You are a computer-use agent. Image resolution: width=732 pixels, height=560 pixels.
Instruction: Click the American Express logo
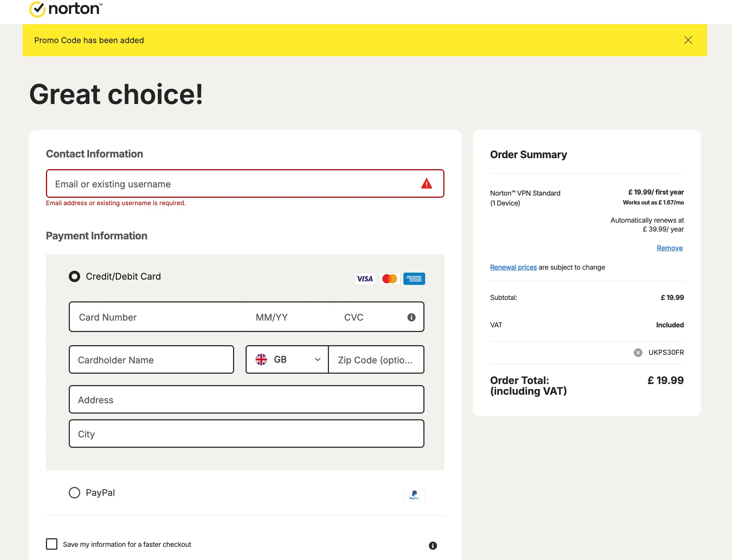point(414,279)
